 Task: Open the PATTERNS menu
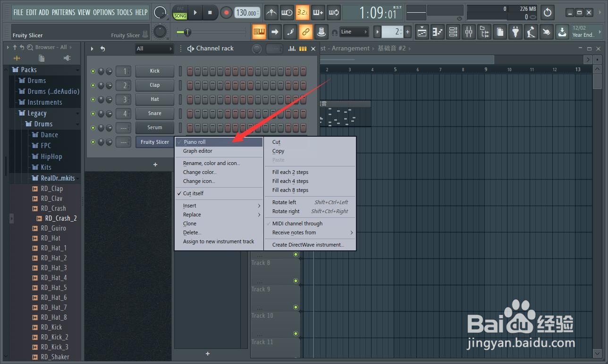coord(64,13)
